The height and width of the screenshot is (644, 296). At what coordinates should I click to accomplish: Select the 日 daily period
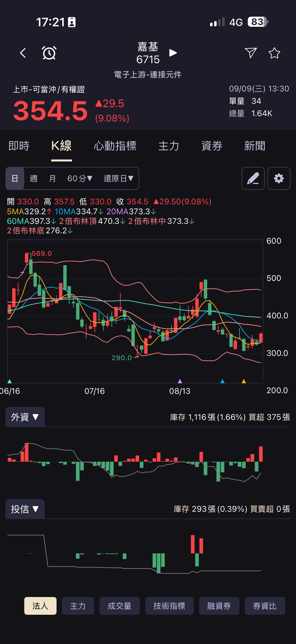[15, 178]
